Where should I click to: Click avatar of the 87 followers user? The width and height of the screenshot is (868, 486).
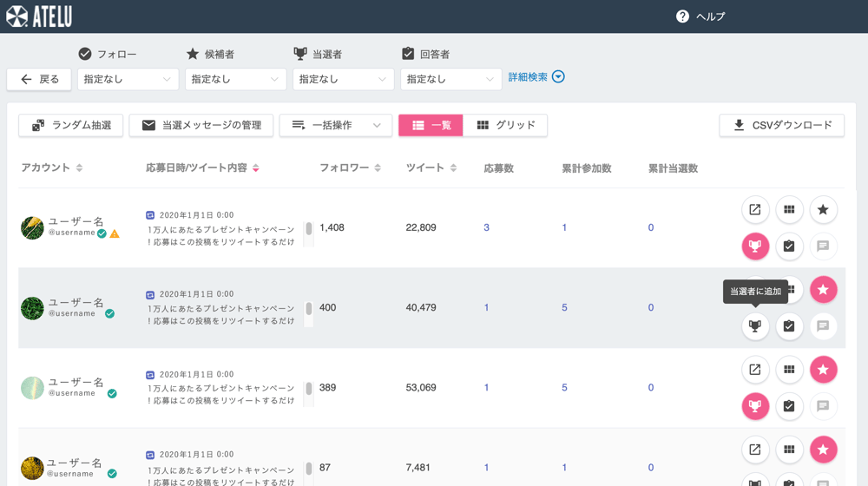[32, 469]
